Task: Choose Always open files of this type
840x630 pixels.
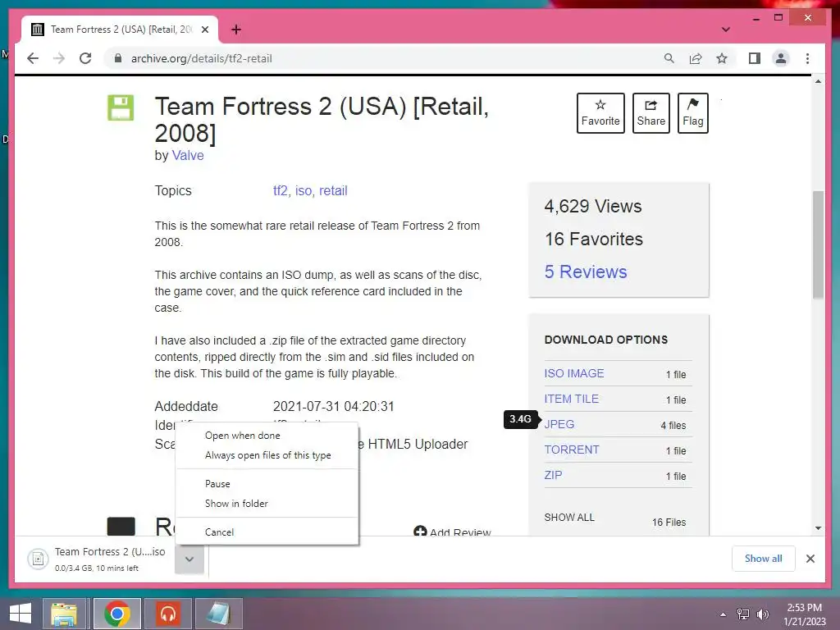Action: (267, 455)
